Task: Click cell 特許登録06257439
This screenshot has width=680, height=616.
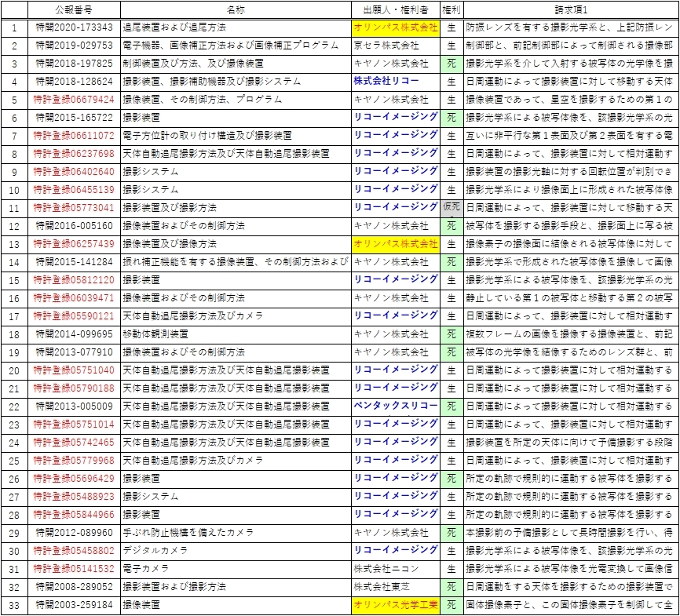Action: 74,244
